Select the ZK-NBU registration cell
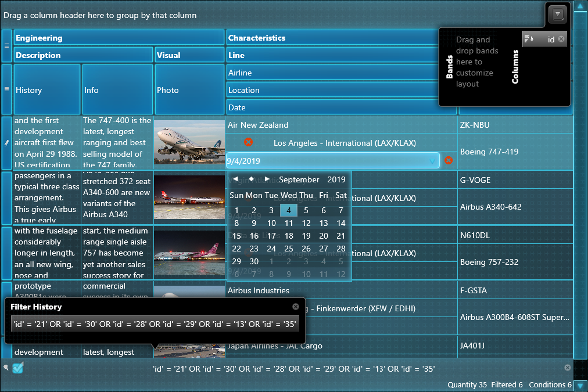Image resolution: width=588 pixels, height=392 pixels. point(515,125)
